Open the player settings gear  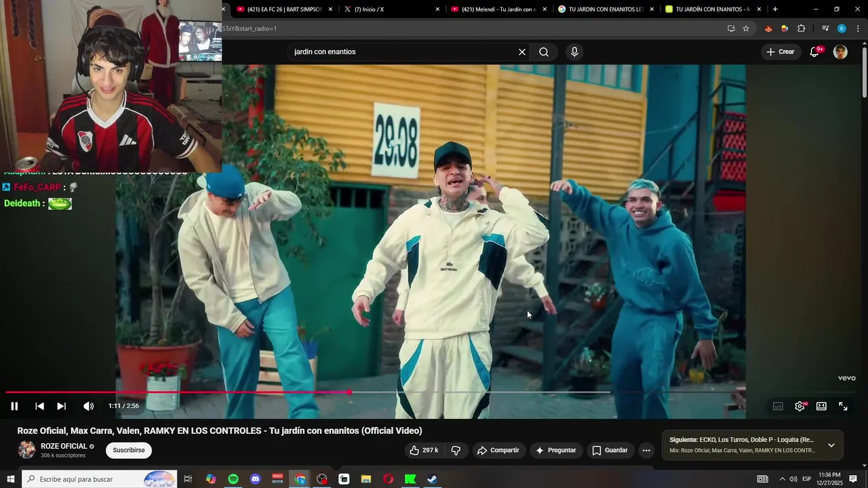pos(800,406)
